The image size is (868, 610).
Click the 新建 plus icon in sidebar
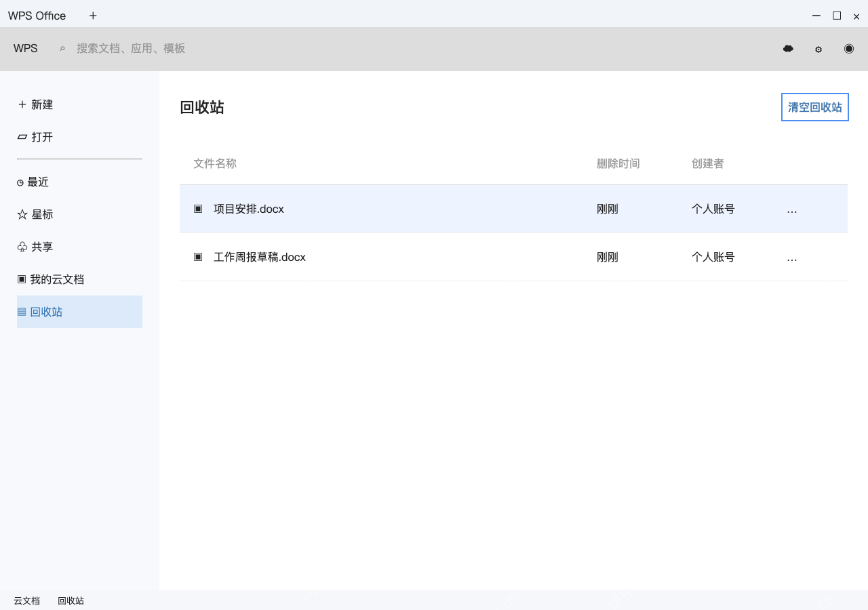tap(22, 104)
